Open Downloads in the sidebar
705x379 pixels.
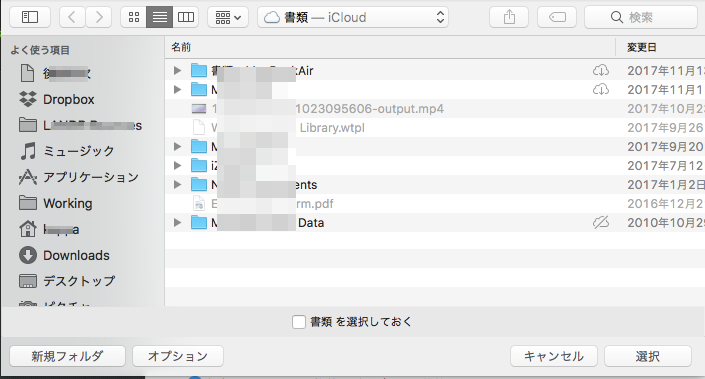point(64,255)
